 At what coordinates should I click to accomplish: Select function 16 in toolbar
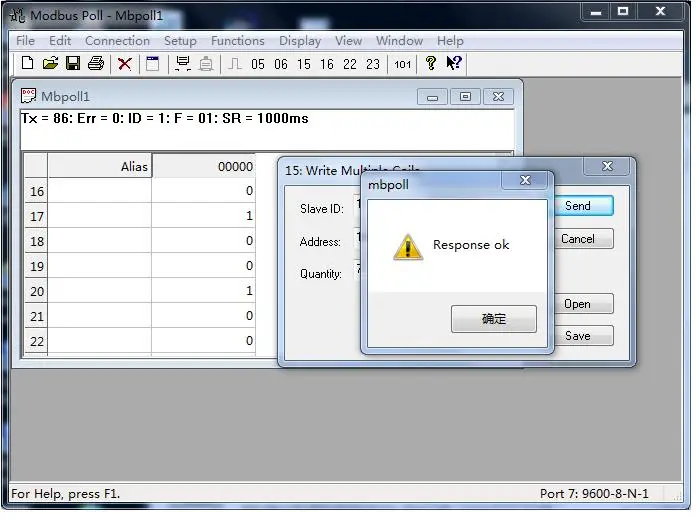(x=327, y=65)
